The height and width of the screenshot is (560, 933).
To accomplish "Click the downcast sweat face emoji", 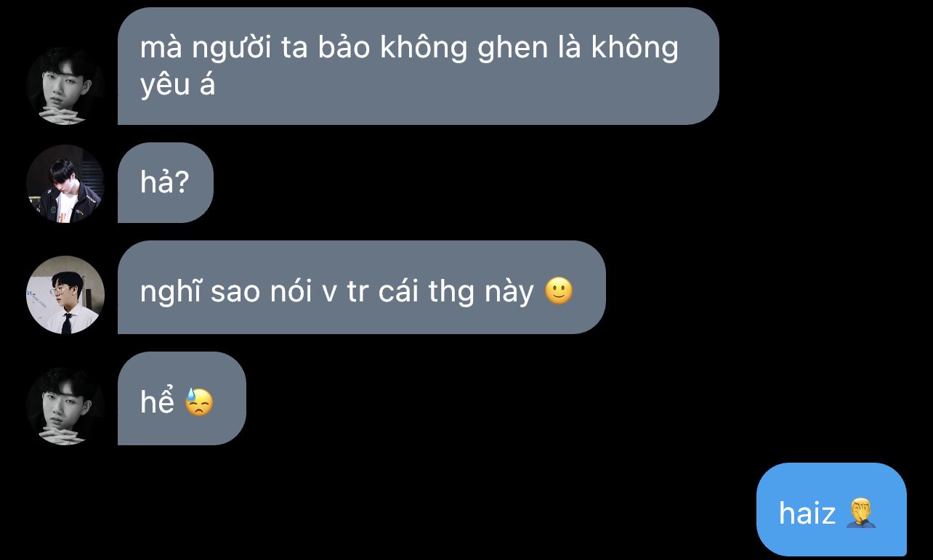I will pyautogui.click(x=198, y=402).
